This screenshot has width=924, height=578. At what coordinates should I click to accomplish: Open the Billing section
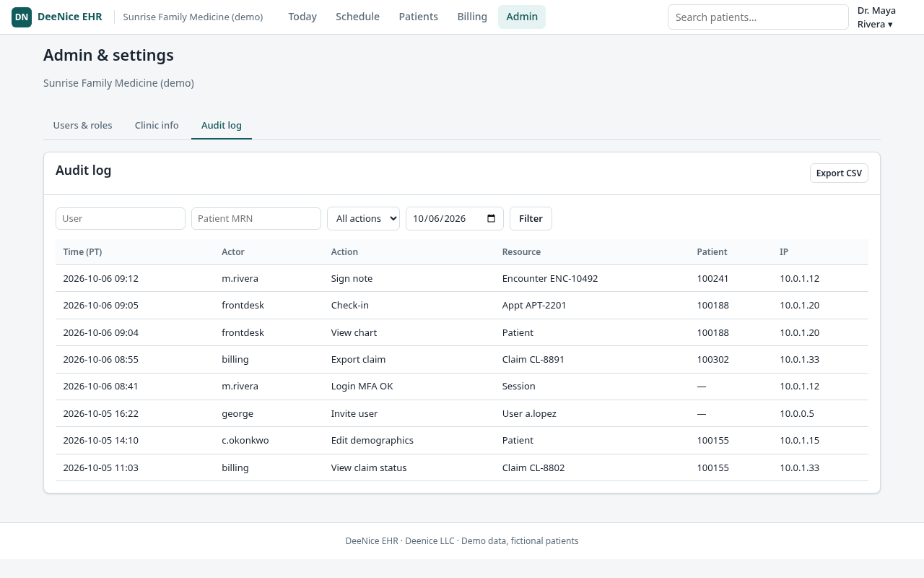tap(472, 17)
